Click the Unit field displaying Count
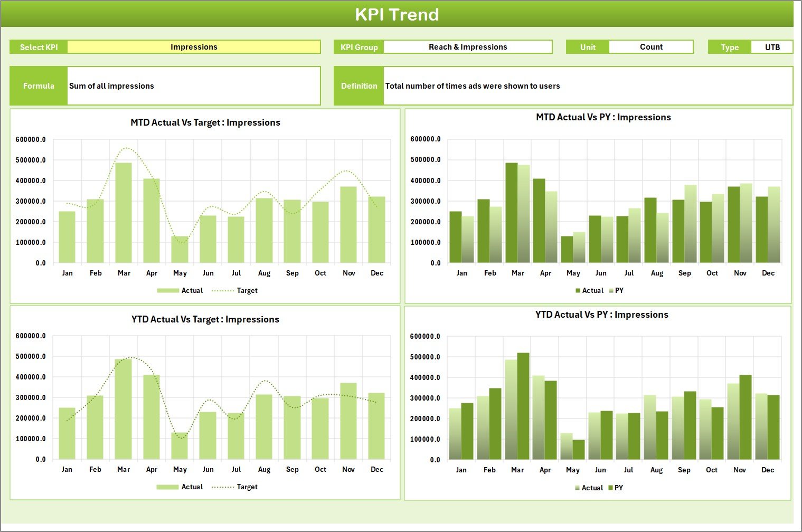802x532 pixels. (x=651, y=46)
